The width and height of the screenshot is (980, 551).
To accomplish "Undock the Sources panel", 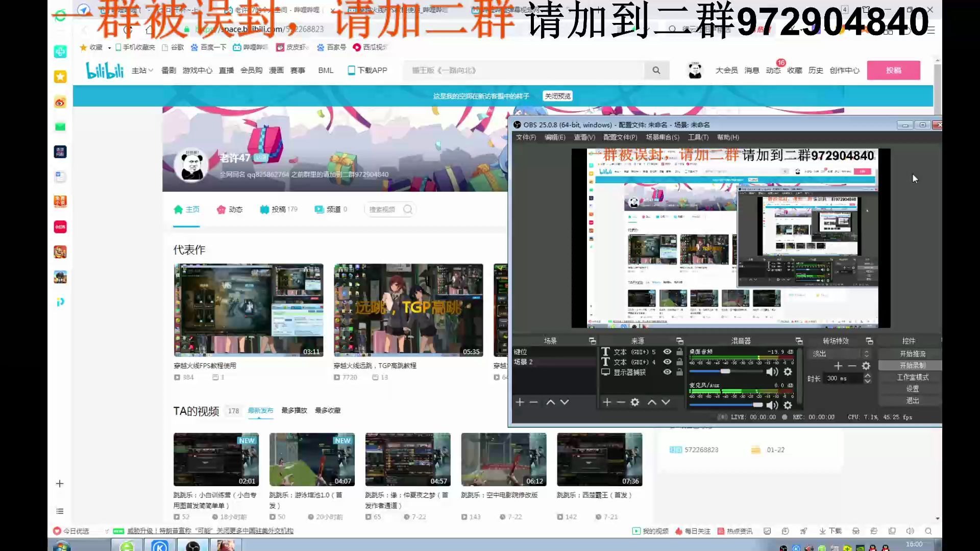I will click(680, 341).
